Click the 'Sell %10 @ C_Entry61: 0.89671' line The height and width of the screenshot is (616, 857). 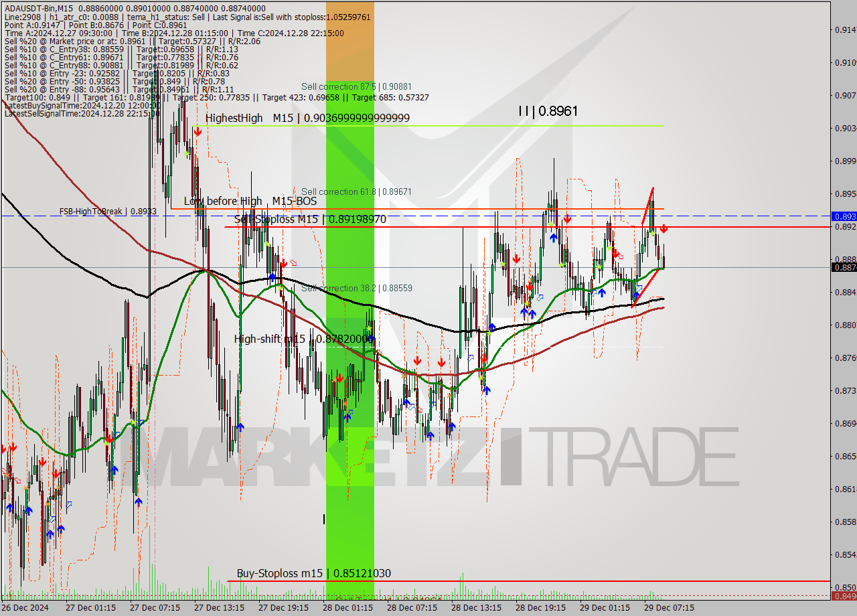coord(121,58)
